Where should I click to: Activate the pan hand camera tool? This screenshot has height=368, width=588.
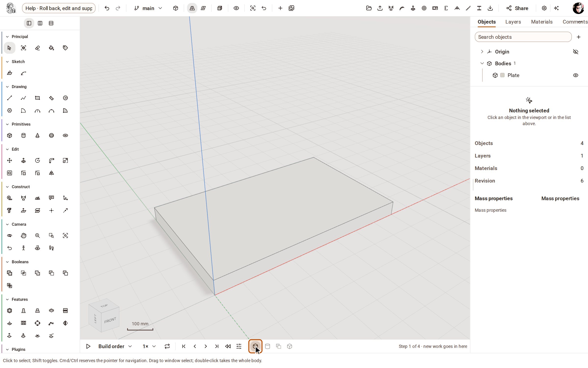click(x=24, y=236)
